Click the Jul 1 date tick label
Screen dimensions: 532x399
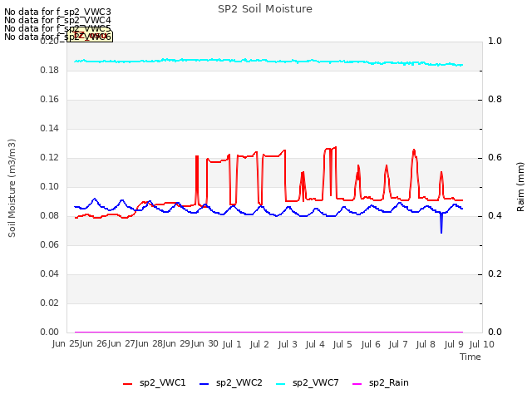point(232,344)
